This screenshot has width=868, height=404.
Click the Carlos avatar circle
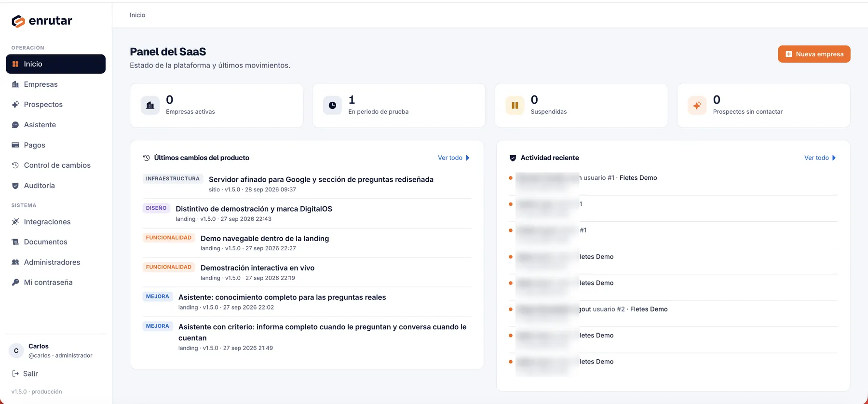pos(16,350)
